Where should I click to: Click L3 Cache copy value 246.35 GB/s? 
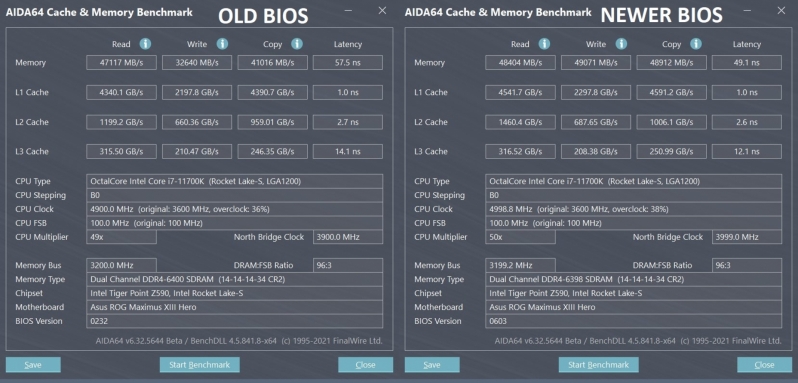tap(272, 152)
